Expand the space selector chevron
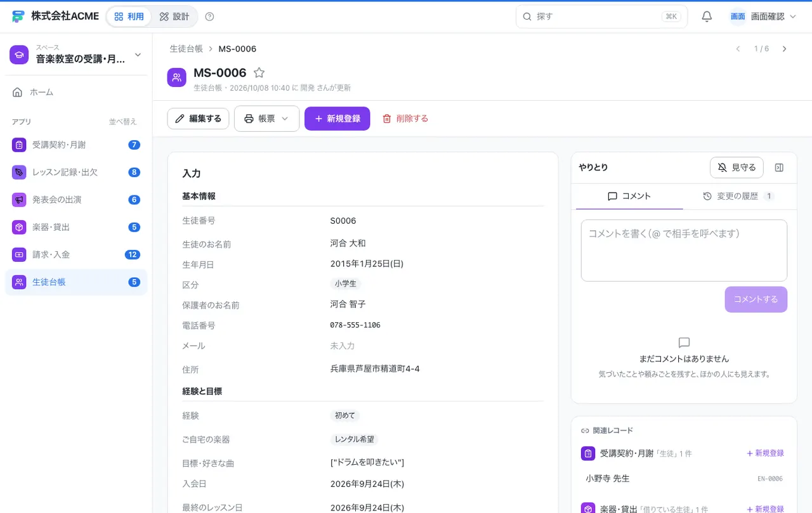 click(x=138, y=55)
